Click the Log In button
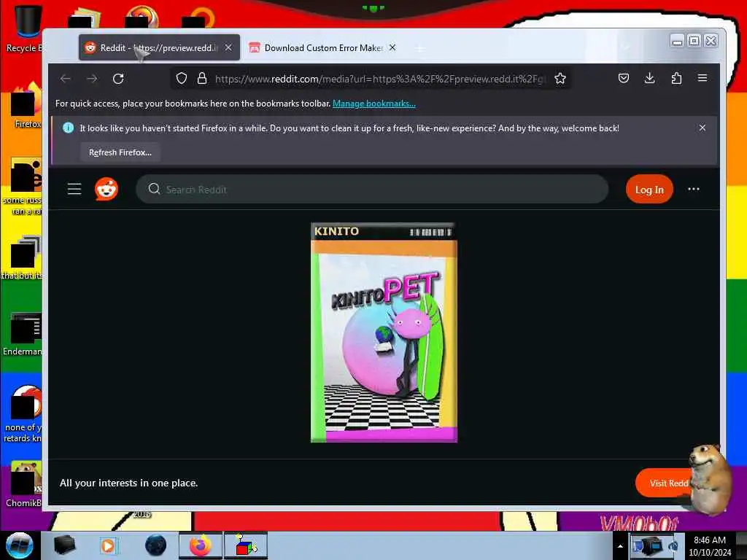Viewport: 747px width, 560px height. pyautogui.click(x=649, y=190)
